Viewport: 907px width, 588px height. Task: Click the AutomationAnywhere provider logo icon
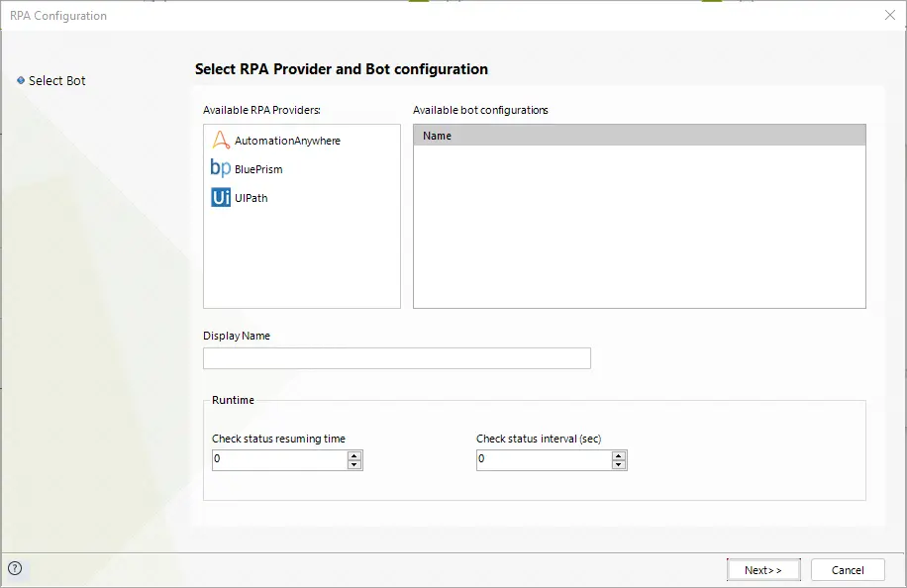click(221, 140)
